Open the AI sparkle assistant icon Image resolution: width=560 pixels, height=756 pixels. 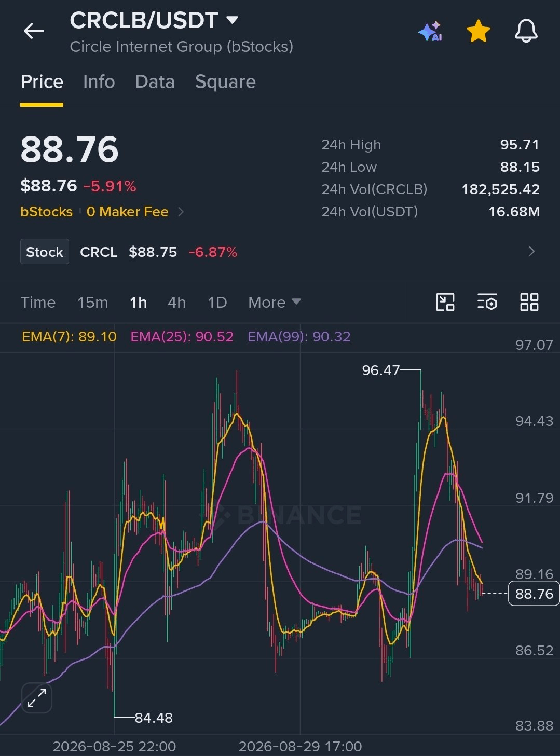click(x=430, y=31)
